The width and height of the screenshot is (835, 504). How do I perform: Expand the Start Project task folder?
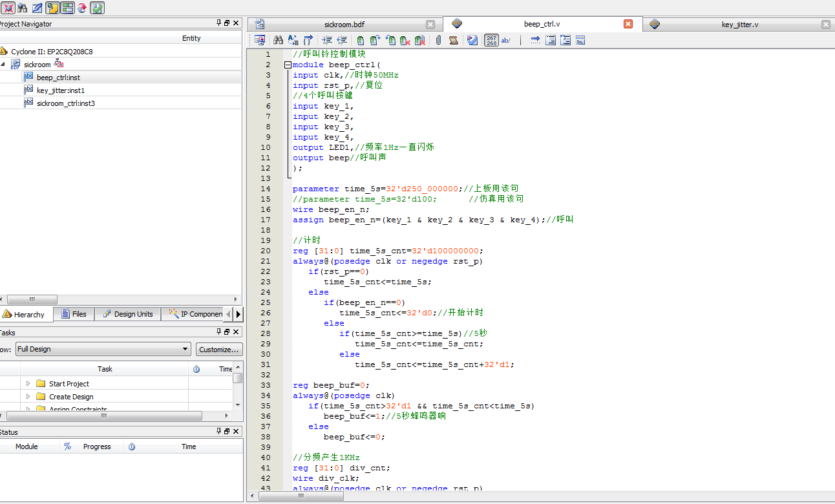(28, 384)
